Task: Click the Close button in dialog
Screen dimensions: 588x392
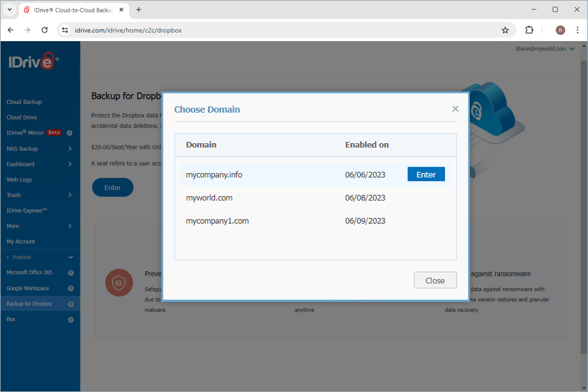Action: click(x=435, y=280)
